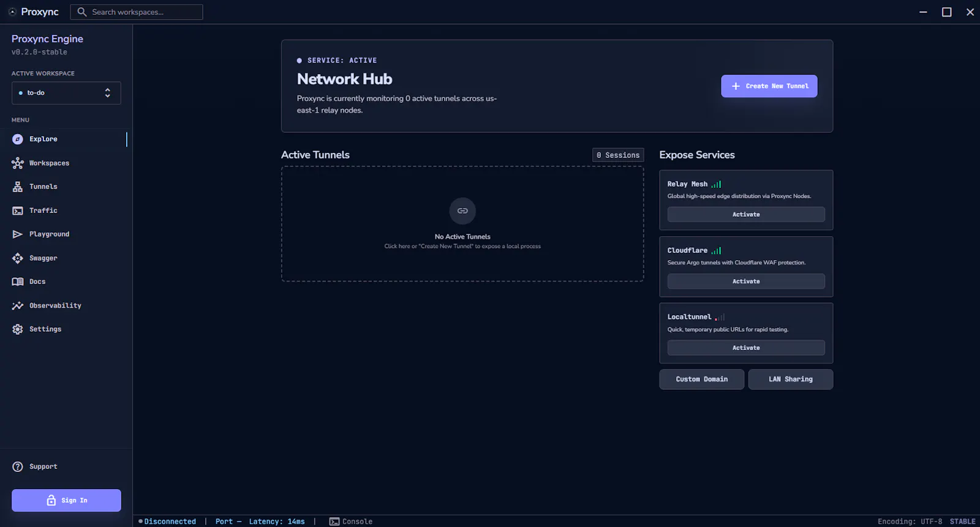Click the 'STABLE' status label
The width and height of the screenshot is (980, 527).
963,521
